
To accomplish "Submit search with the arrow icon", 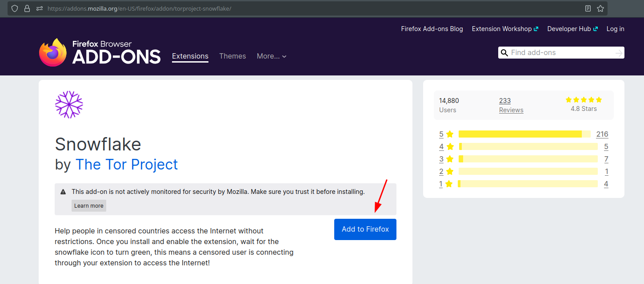I will 619,53.
